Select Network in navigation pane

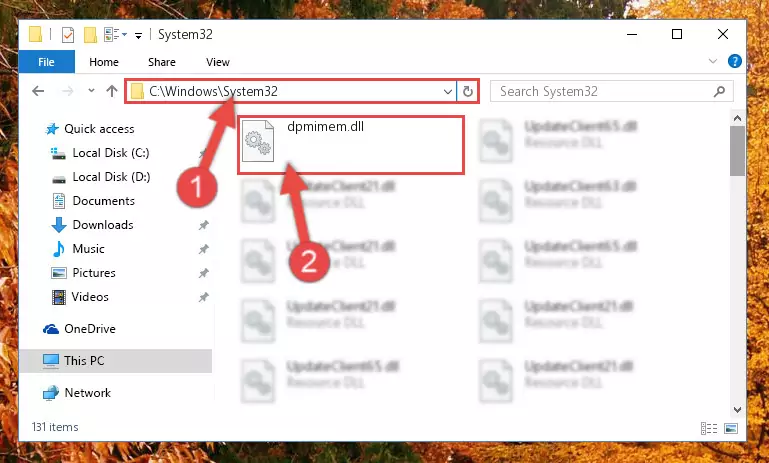coord(87,393)
